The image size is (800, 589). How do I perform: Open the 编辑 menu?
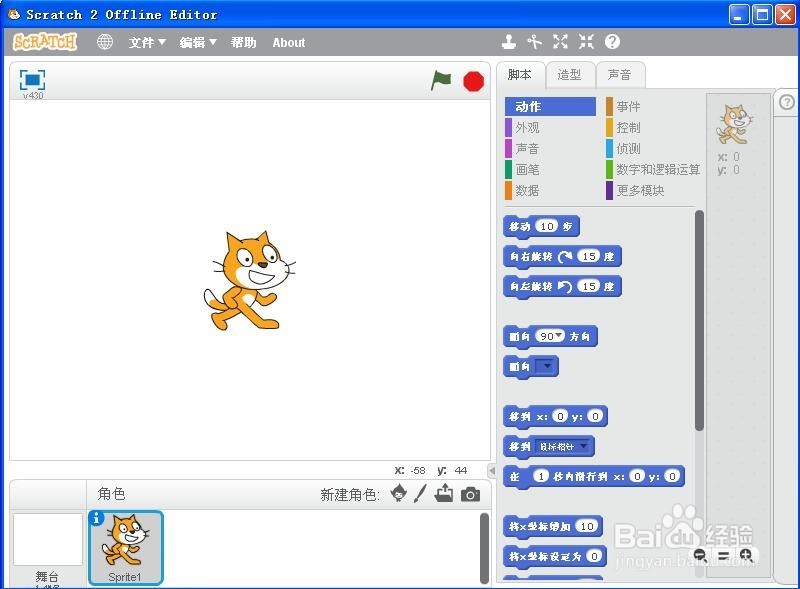coord(198,42)
